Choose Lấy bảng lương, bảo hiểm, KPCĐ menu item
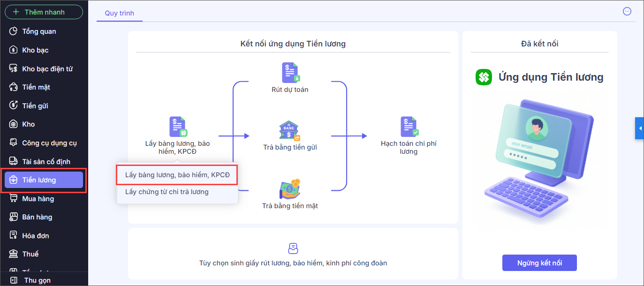The height and width of the screenshot is (286, 644). click(177, 175)
